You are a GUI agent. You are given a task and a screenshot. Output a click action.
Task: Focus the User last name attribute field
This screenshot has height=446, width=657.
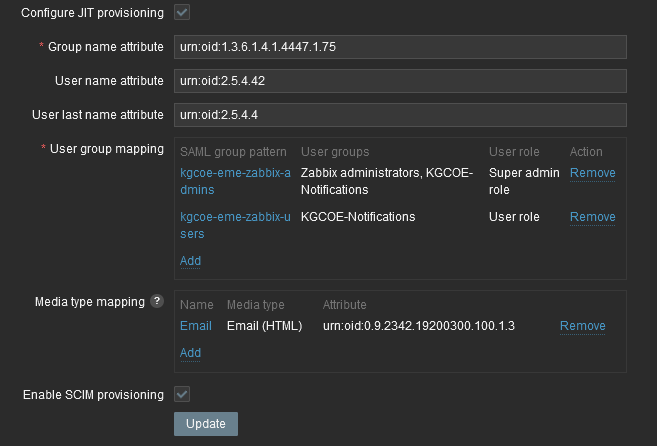(400, 115)
